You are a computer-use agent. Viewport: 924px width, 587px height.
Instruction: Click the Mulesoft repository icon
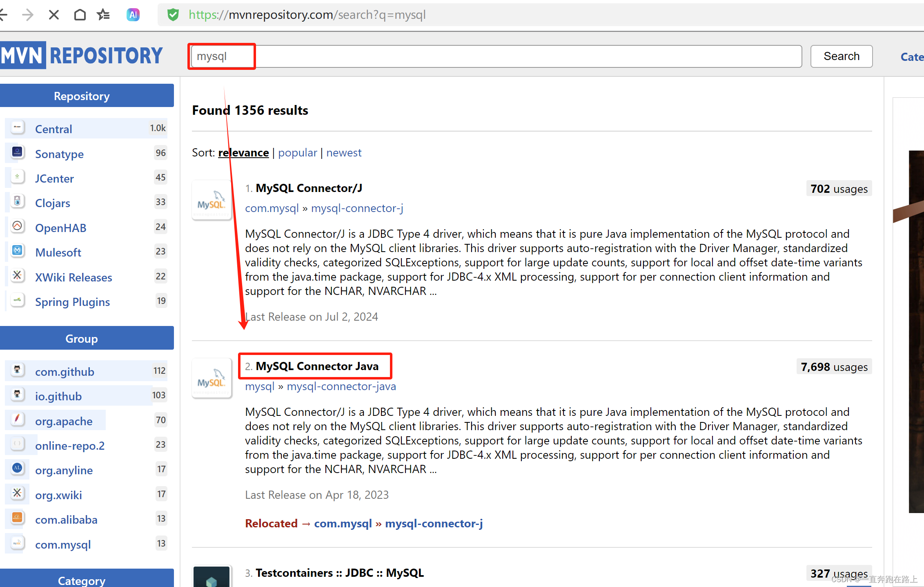click(x=17, y=251)
